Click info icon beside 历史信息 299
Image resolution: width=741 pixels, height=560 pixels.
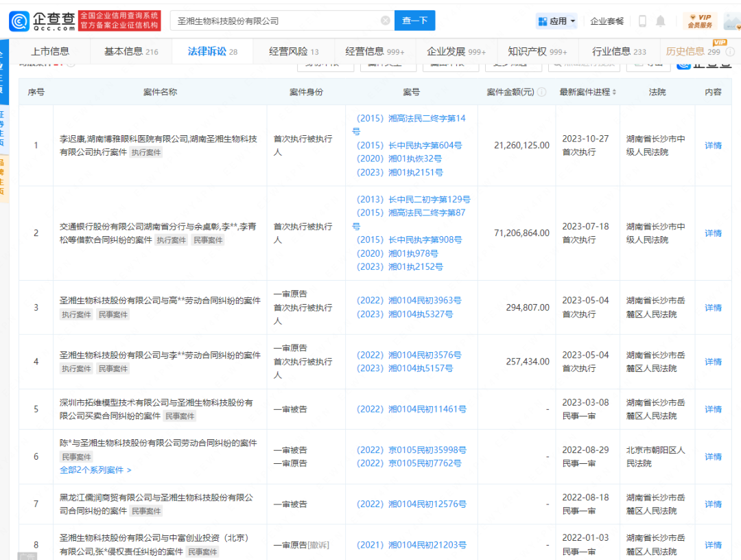tap(730, 52)
